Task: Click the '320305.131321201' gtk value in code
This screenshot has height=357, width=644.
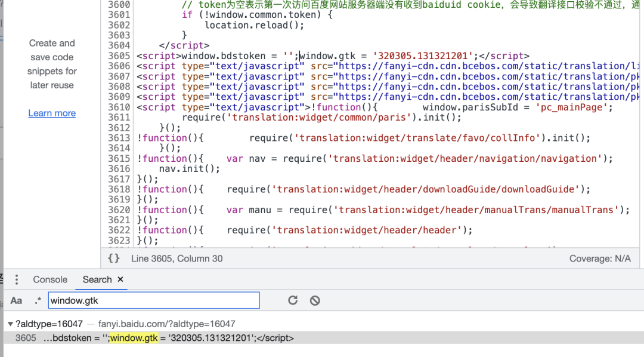Action: point(423,56)
